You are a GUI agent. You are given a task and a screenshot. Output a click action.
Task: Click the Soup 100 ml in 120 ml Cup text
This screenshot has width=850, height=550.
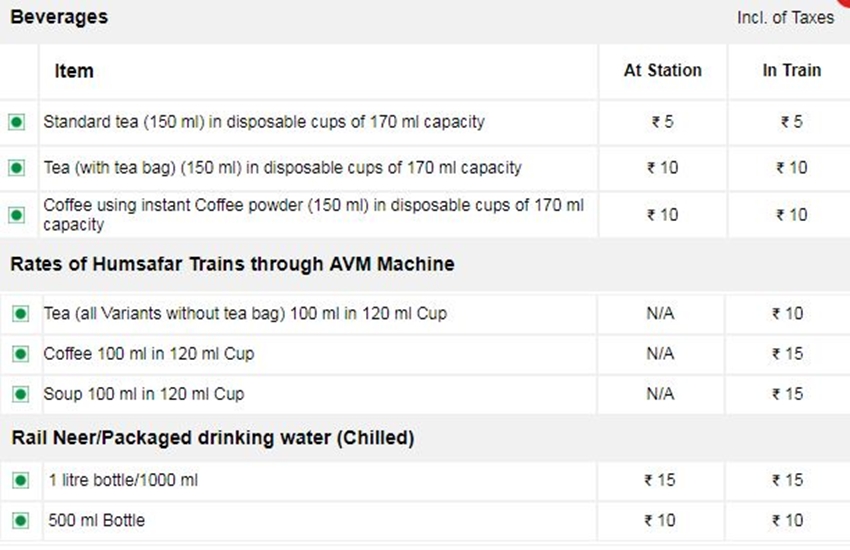144,394
